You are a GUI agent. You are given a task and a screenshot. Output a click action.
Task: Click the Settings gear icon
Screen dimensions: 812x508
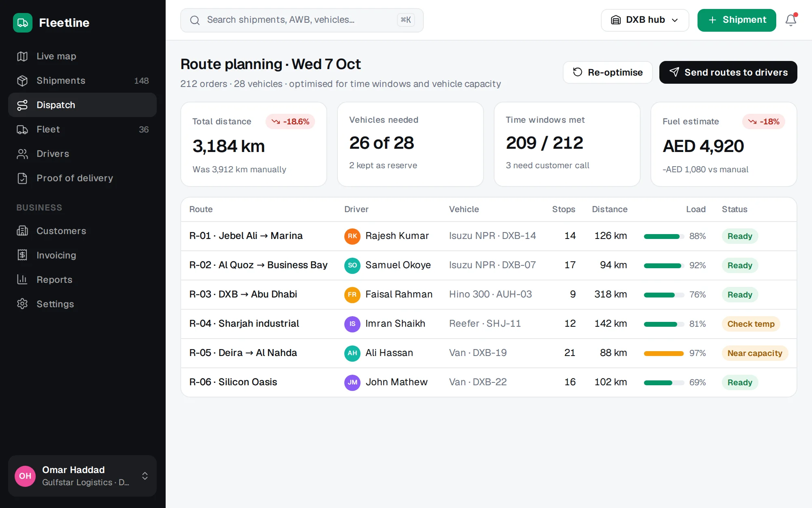[x=22, y=304]
